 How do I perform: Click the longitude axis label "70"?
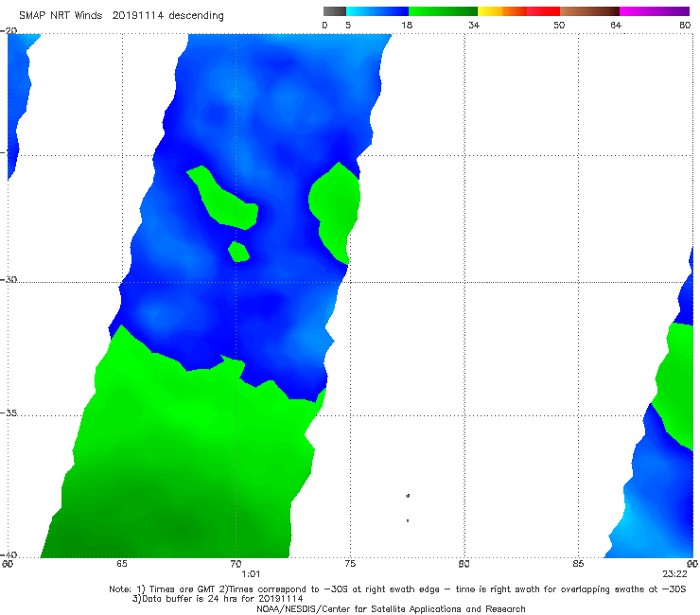(236, 564)
